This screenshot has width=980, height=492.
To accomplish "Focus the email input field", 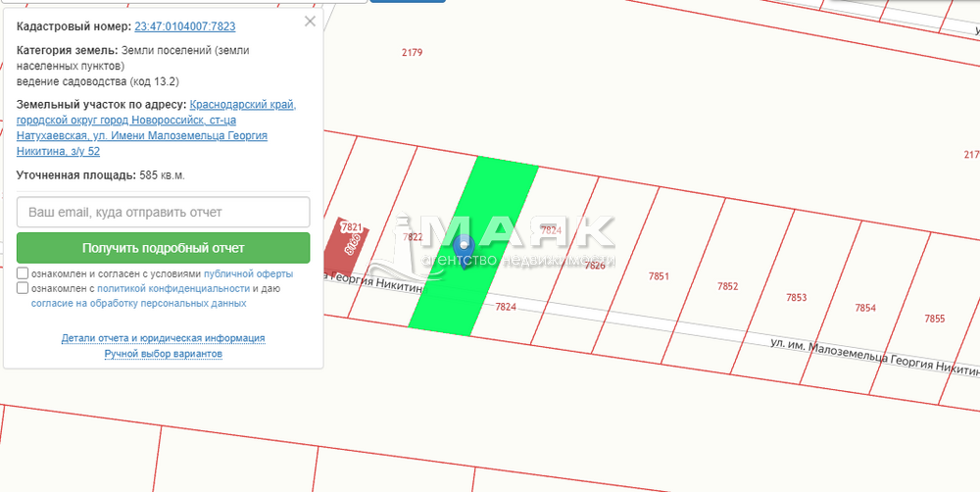I will pos(163,212).
